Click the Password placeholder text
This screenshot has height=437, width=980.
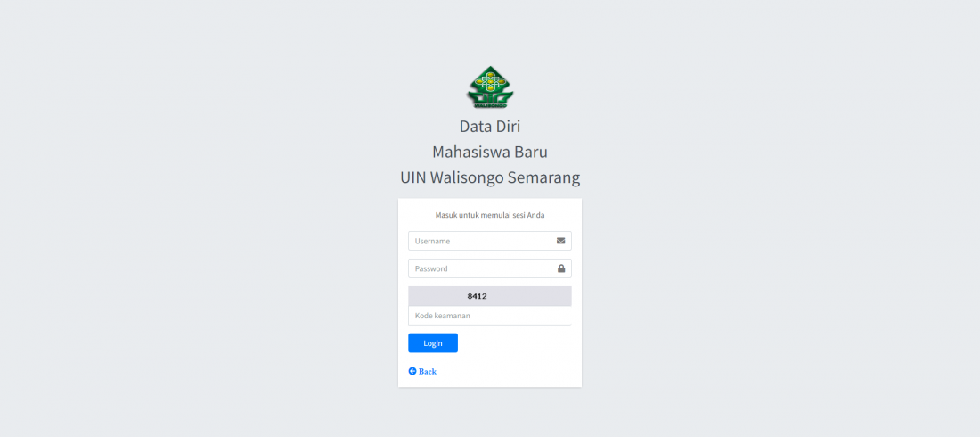(x=431, y=268)
